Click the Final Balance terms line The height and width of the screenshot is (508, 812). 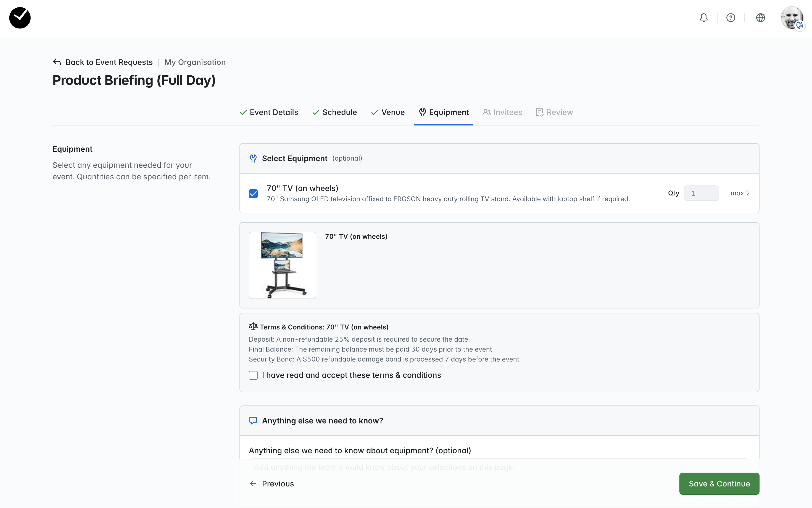pyautogui.click(x=371, y=349)
